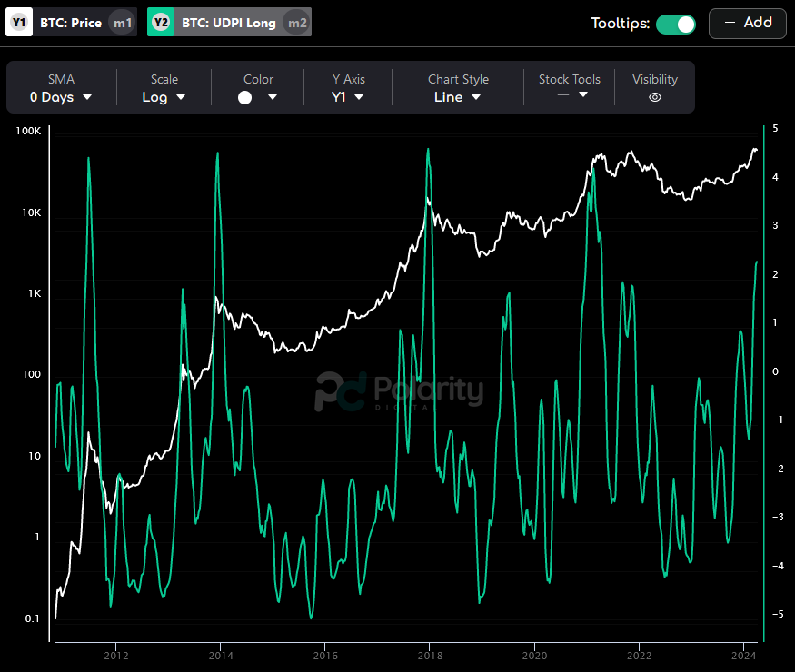Select the Y2 badge for BTC: UDPI Long
The height and width of the screenshot is (672, 795).
coord(157,21)
